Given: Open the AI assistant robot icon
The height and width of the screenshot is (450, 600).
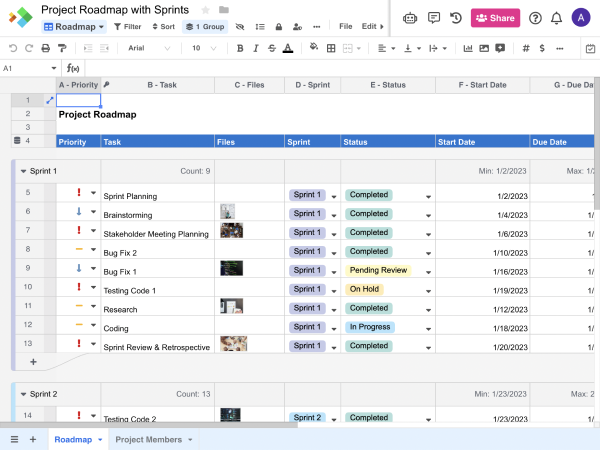Looking at the screenshot, I should click(x=409, y=18).
